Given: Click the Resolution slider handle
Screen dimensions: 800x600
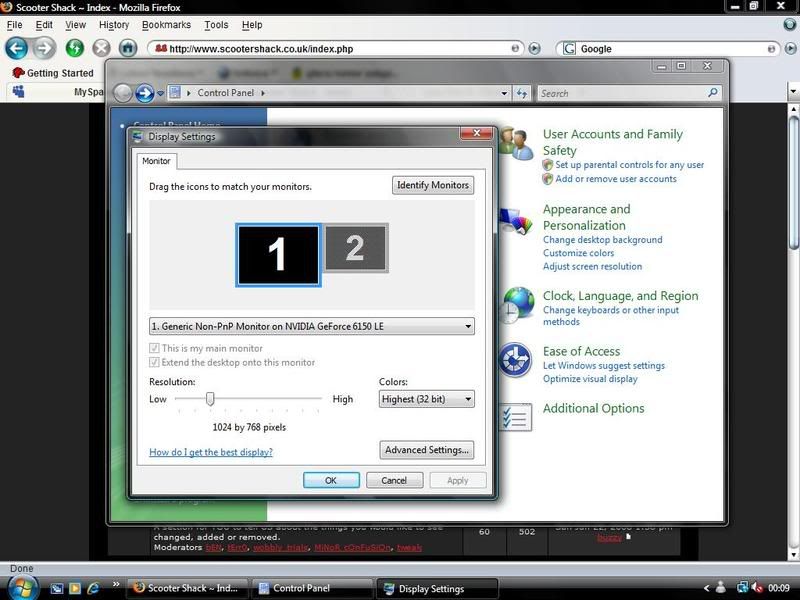Looking at the screenshot, I should [x=210, y=398].
